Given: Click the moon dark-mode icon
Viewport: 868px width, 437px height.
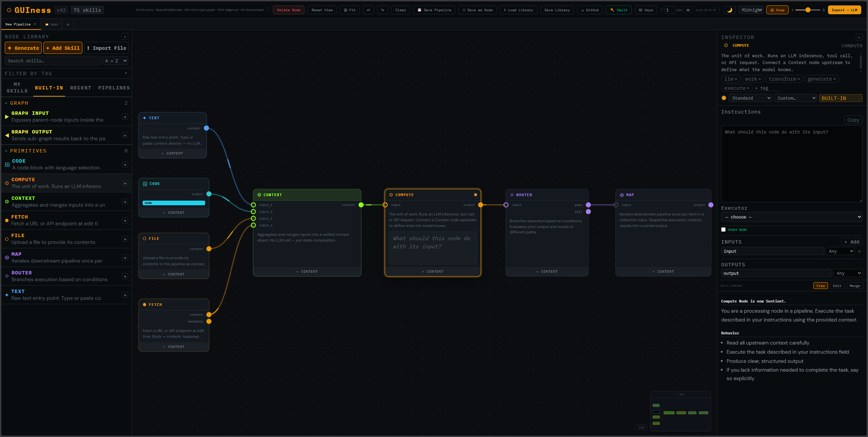Looking at the screenshot, I should point(729,10).
